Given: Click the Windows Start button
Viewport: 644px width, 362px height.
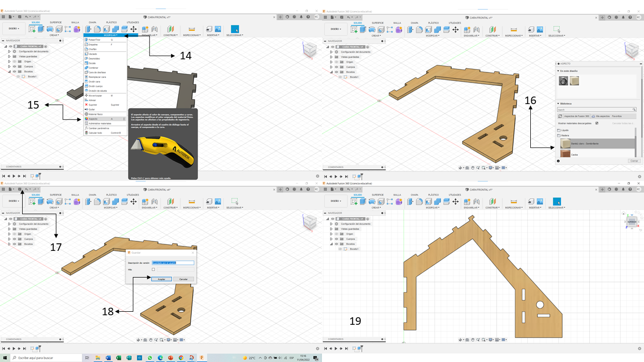Looking at the screenshot, I should pyautogui.click(x=5, y=357).
